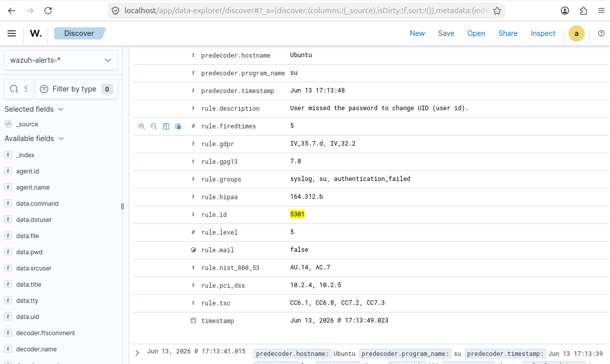The height and width of the screenshot is (364, 610).
Task: Click Inspect in the top menu
Action: coord(543,33)
